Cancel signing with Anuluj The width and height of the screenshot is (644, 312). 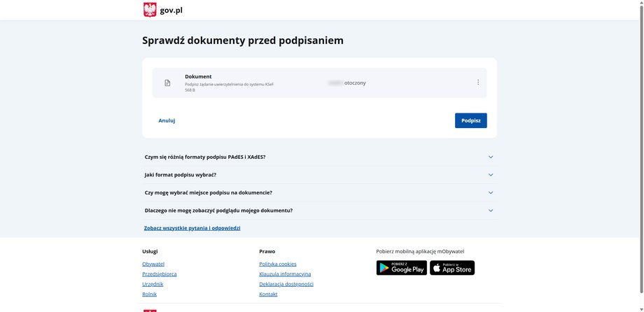coord(167,121)
